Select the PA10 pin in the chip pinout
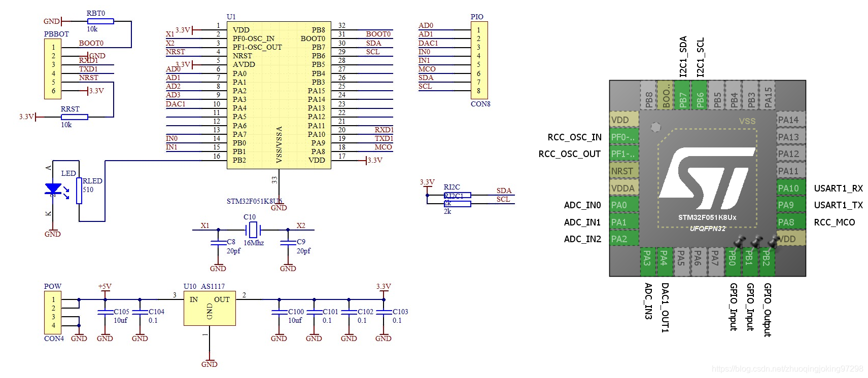This screenshot has height=378, width=868. coord(791,188)
